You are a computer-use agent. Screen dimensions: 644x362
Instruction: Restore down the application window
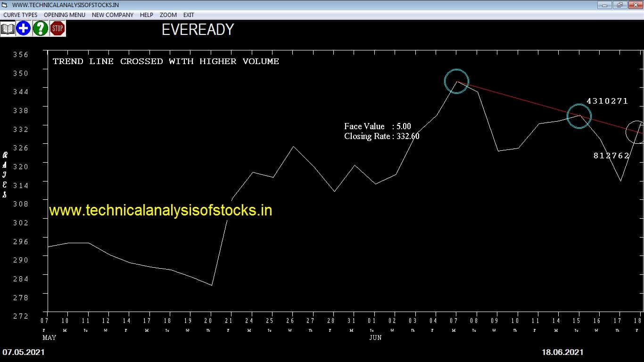pyautogui.click(x=619, y=5)
